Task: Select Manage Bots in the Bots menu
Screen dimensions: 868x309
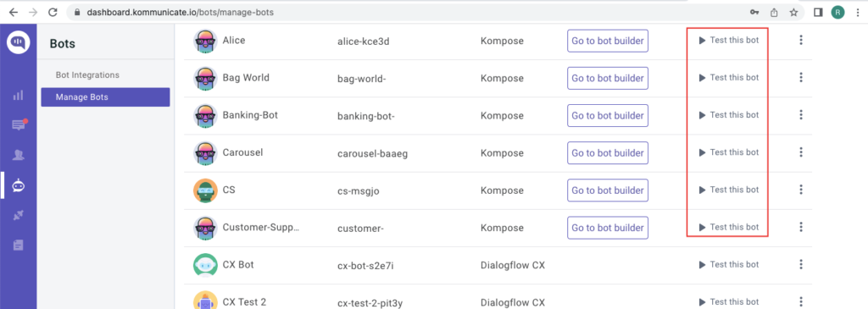Action: [x=105, y=97]
